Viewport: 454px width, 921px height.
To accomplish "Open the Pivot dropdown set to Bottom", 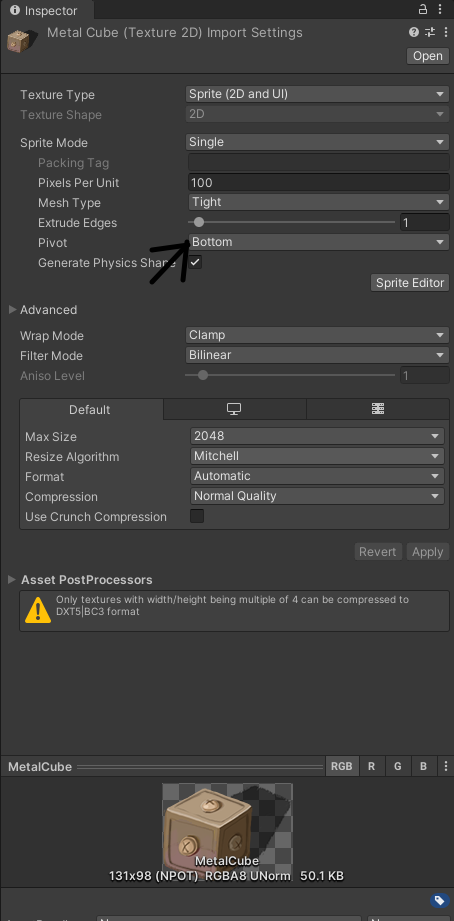I will coord(319,242).
